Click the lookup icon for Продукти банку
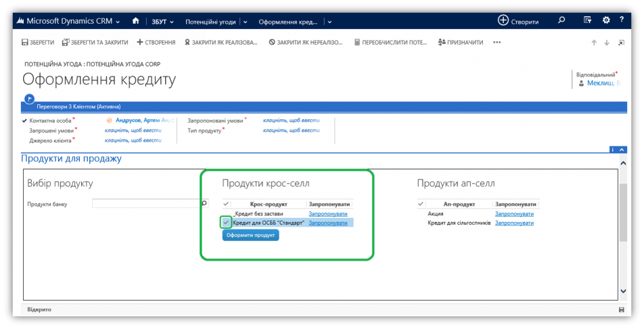 (x=204, y=203)
